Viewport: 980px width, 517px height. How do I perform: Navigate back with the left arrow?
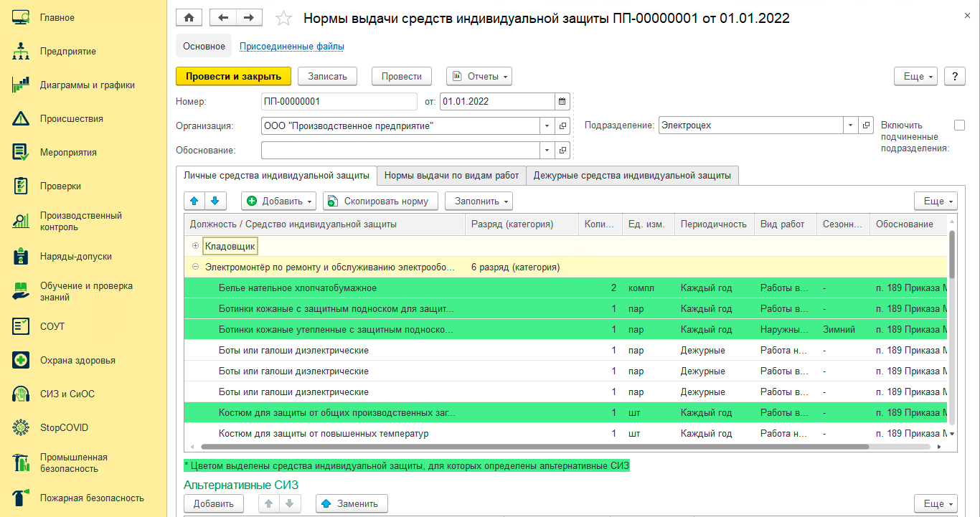[223, 18]
